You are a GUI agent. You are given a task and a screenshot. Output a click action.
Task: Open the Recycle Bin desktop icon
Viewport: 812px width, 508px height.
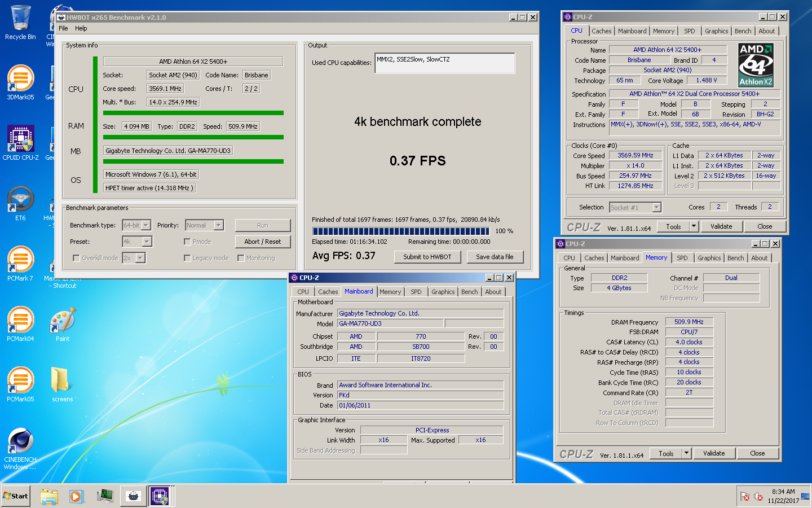[20, 23]
